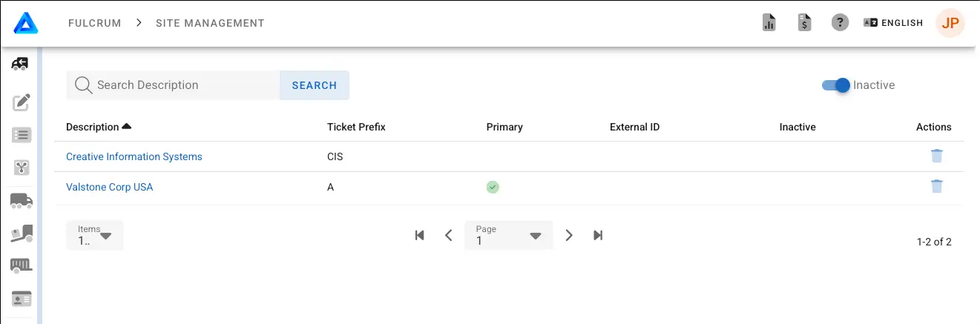Click the report chart document icon
The height and width of the screenshot is (324, 980).
tap(769, 23)
